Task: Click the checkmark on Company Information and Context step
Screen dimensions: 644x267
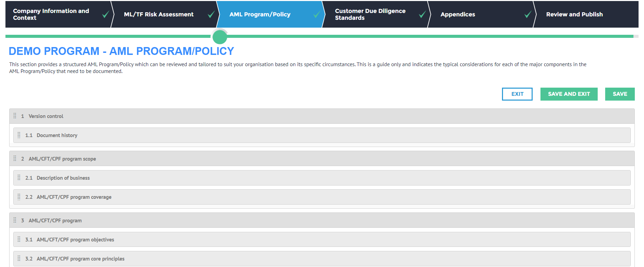Action: click(x=106, y=14)
